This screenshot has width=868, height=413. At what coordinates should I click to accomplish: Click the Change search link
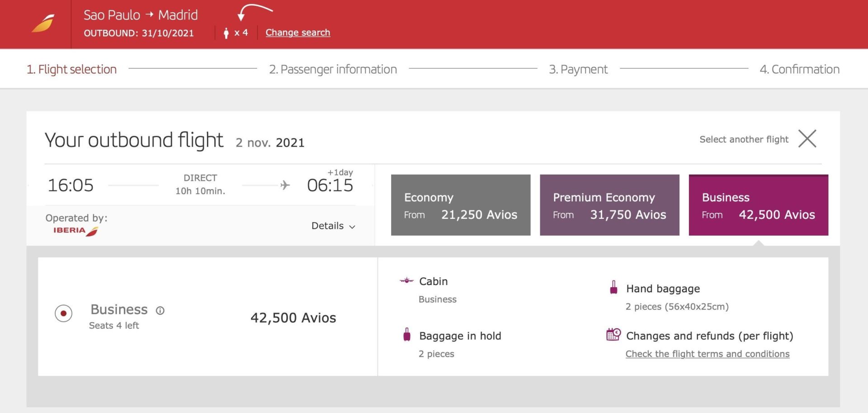pyautogui.click(x=297, y=33)
